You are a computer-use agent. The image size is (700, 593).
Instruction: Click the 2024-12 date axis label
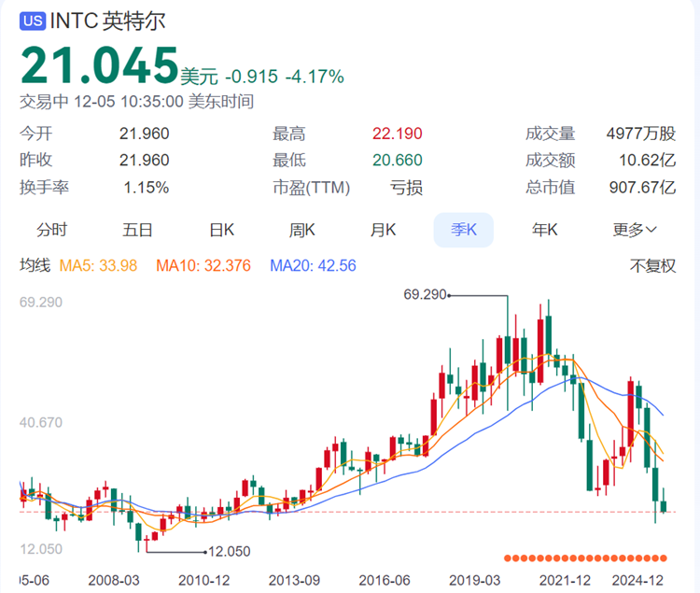(637, 580)
